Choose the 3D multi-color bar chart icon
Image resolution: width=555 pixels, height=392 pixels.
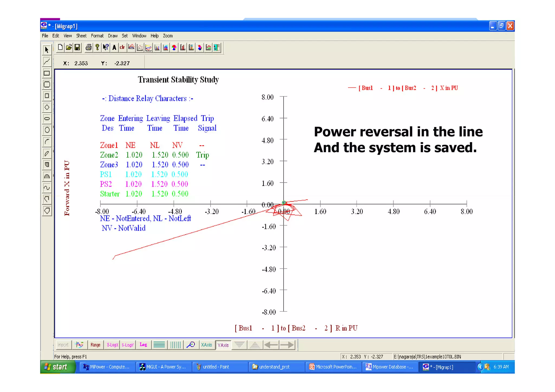click(191, 48)
